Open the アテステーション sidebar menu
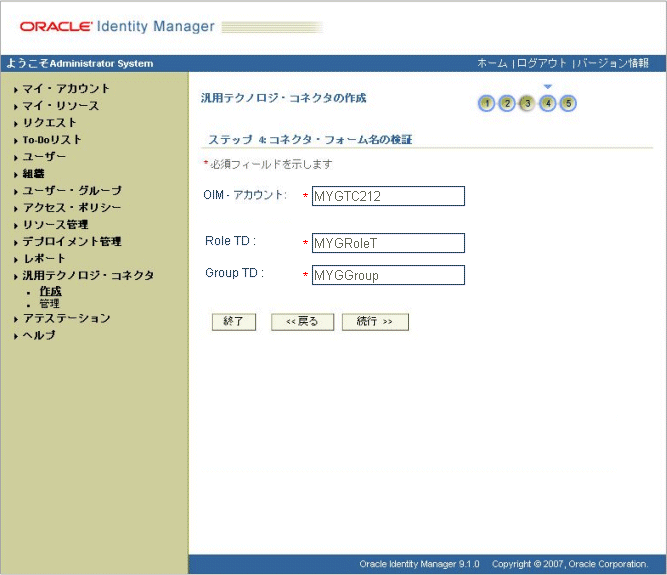Image resolution: width=667 pixels, height=575 pixels. point(67,318)
